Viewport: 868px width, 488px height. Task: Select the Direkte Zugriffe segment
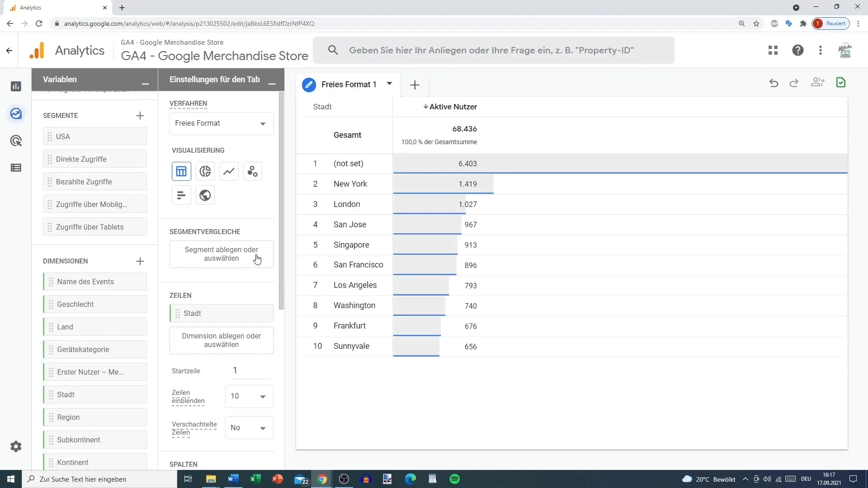[x=95, y=159]
